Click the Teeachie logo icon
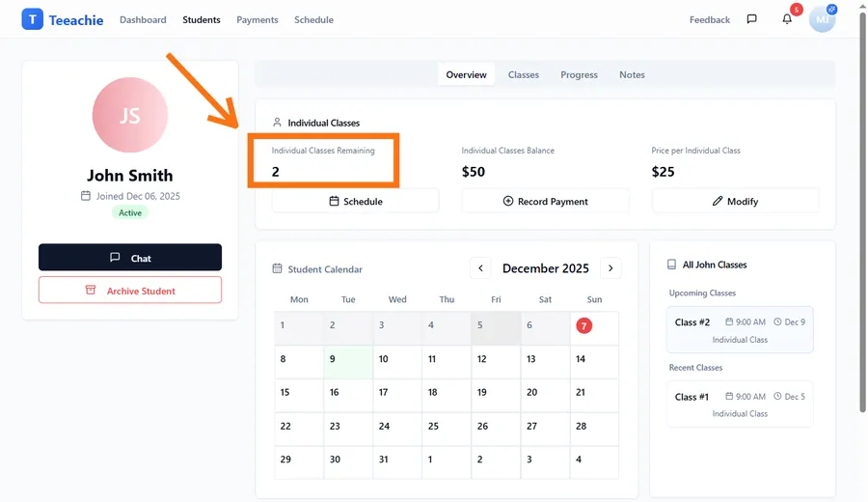The image size is (868, 502). [33, 19]
